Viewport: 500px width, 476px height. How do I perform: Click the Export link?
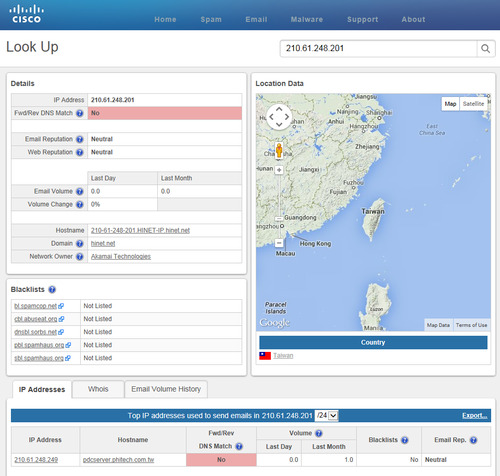475,415
